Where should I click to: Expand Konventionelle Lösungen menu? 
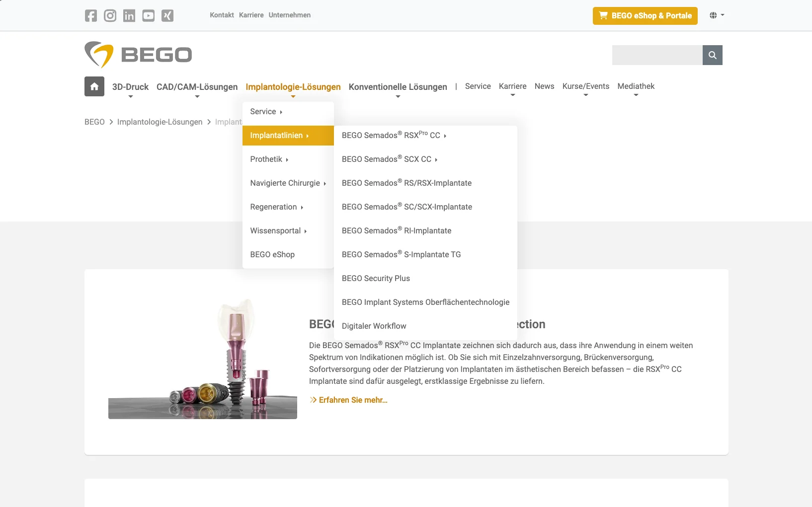(x=398, y=87)
